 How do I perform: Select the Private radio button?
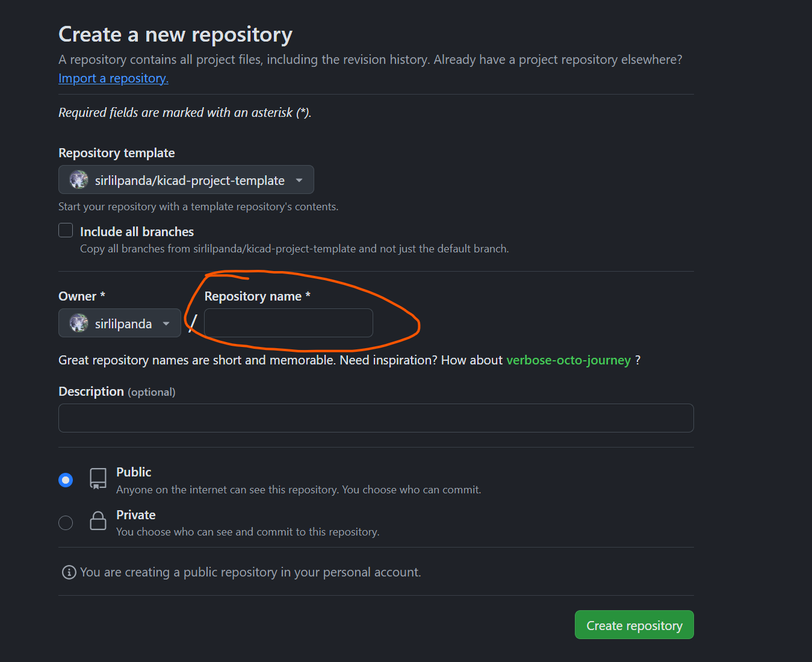point(66,522)
